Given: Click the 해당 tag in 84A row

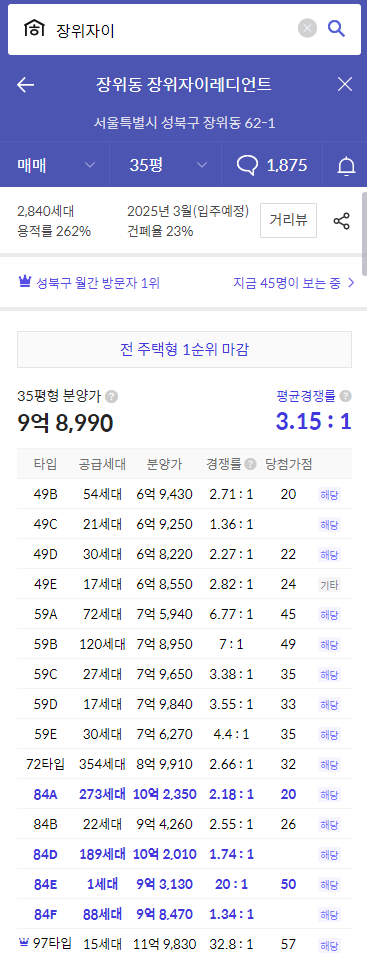Looking at the screenshot, I should point(329,794).
